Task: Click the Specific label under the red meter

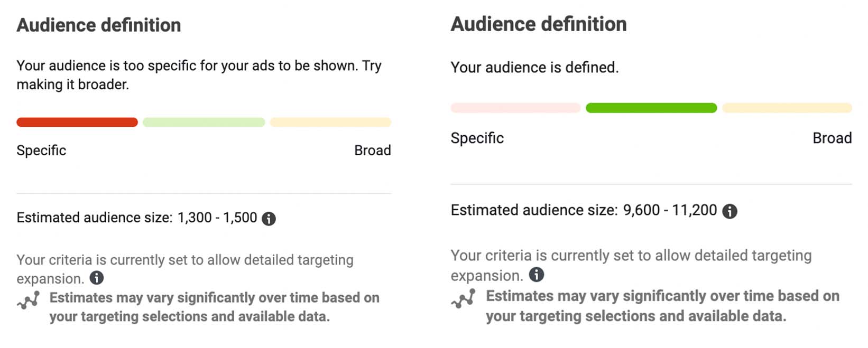Action: point(41,151)
